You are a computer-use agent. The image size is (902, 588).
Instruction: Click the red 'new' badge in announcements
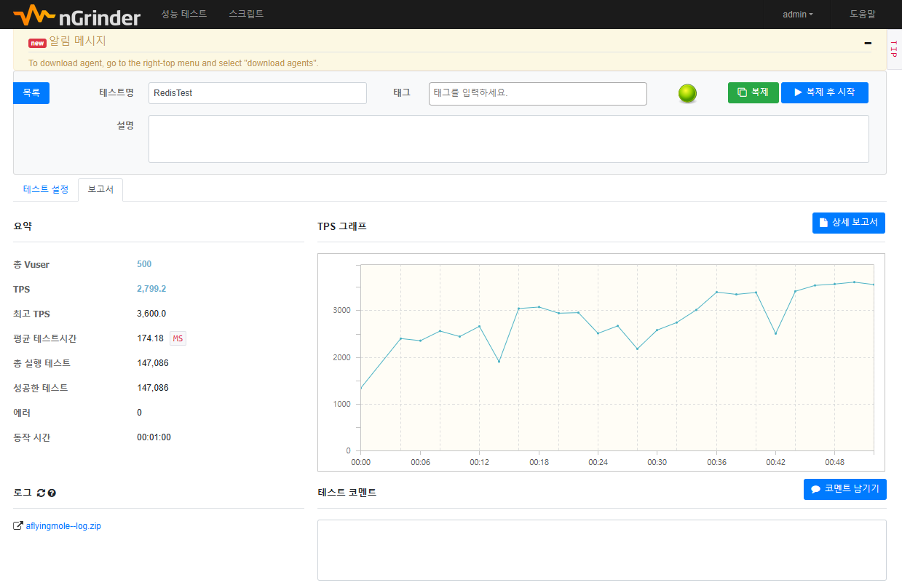click(37, 43)
